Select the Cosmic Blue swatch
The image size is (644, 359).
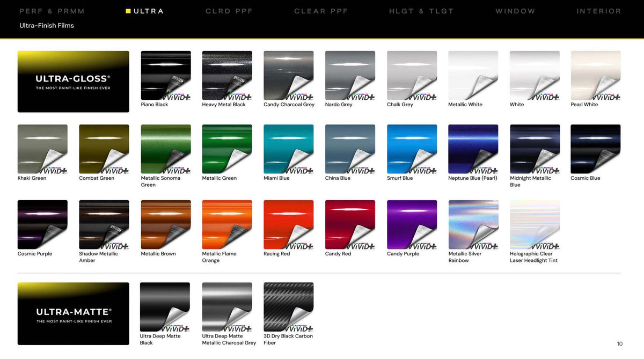(x=596, y=149)
